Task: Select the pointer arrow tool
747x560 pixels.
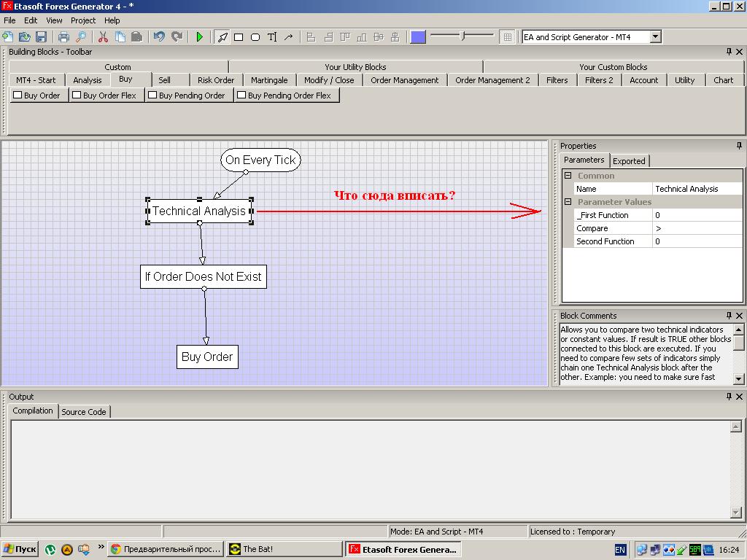Action: [222, 37]
